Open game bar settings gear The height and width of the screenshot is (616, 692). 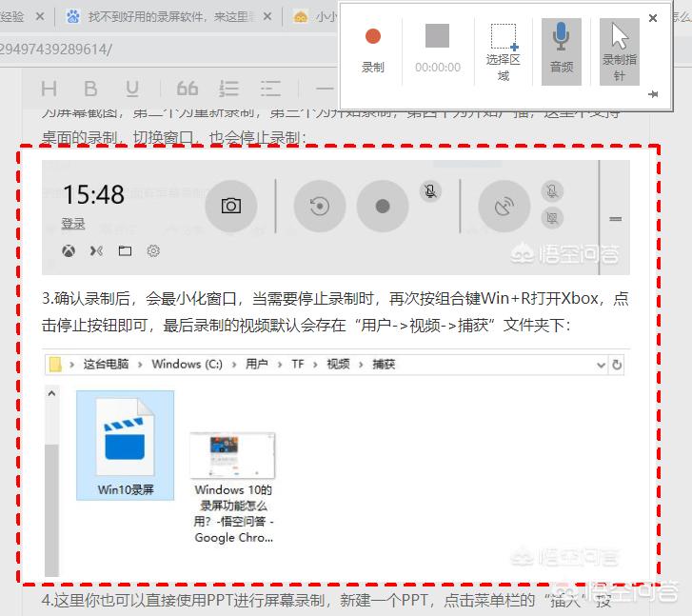pos(153,251)
